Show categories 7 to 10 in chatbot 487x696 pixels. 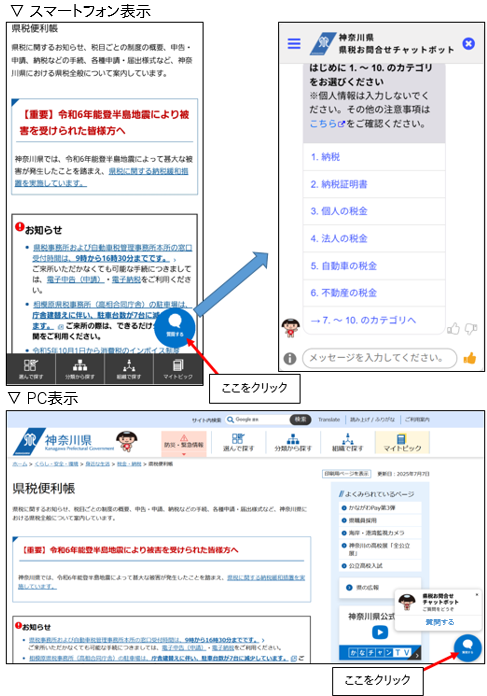tap(374, 320)
